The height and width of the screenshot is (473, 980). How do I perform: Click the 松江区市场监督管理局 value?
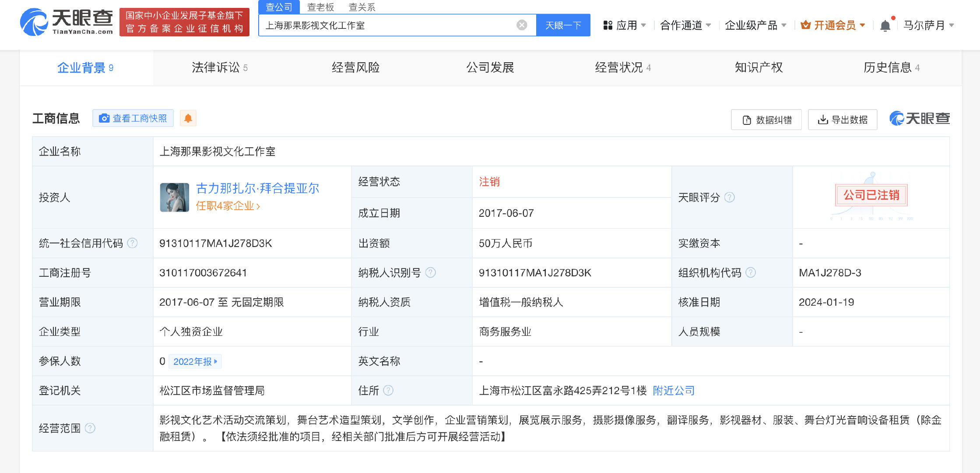pos(212,390)
